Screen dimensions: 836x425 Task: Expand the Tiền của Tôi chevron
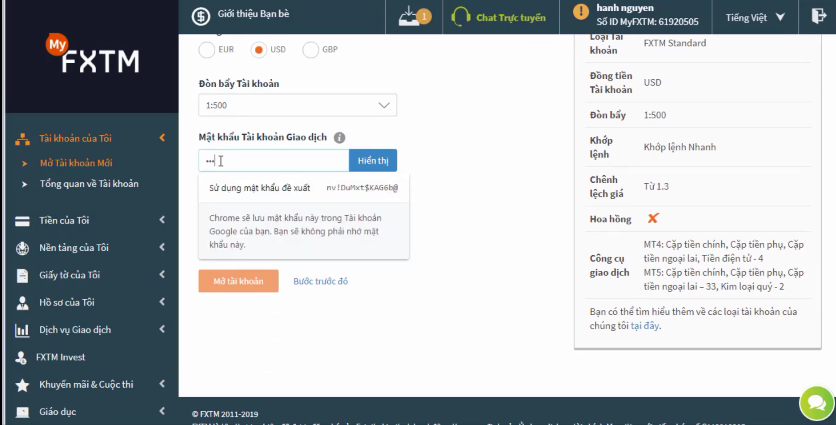point(162,220)
